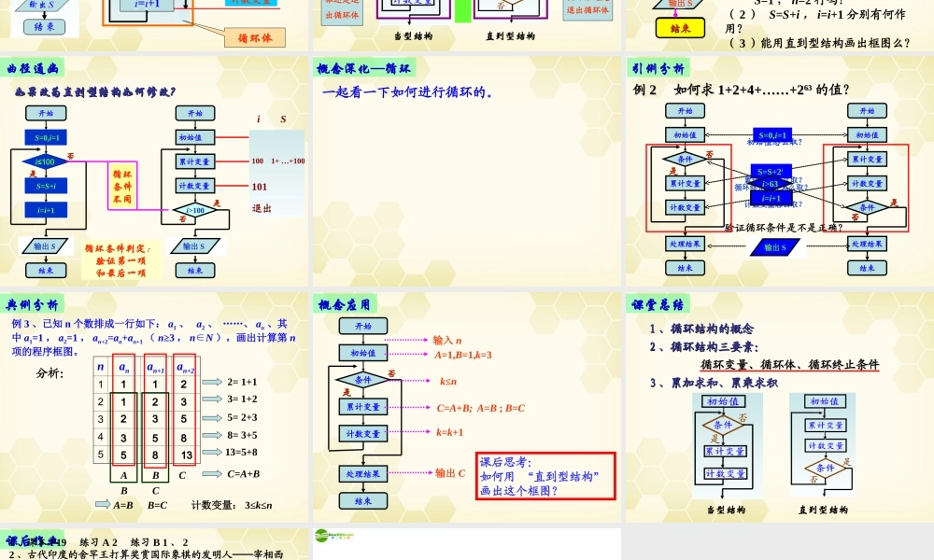This screenshot has width=934, height=560.
Task: Click the yellow 结束 box at top right
Action: tap(680, 28)
